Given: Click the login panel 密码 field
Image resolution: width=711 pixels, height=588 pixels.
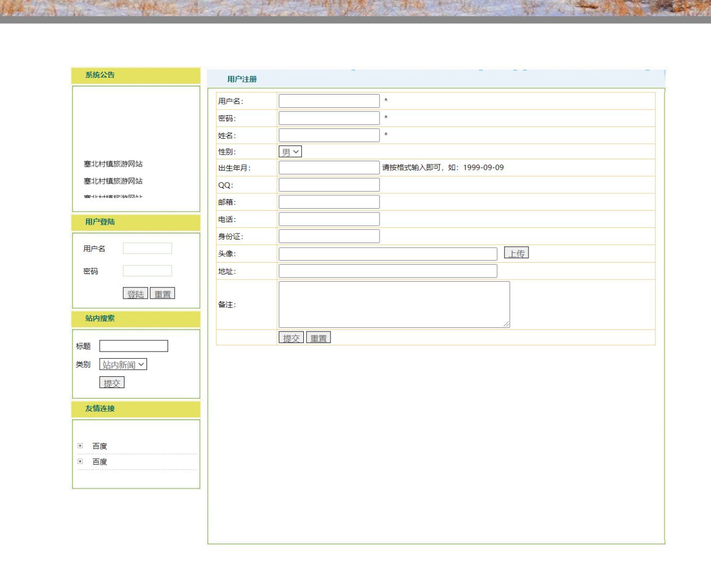Looking at the screenshot, I should click(148, 271).
